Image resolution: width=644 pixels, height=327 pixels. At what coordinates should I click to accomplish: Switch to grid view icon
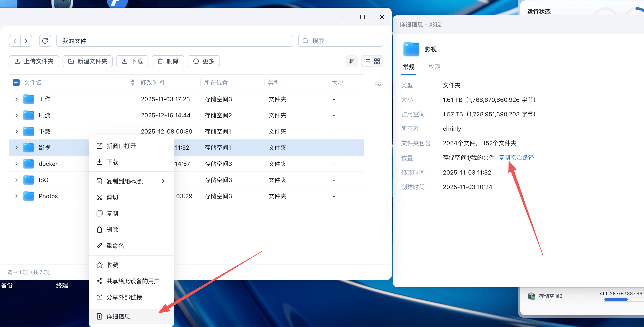377,61
